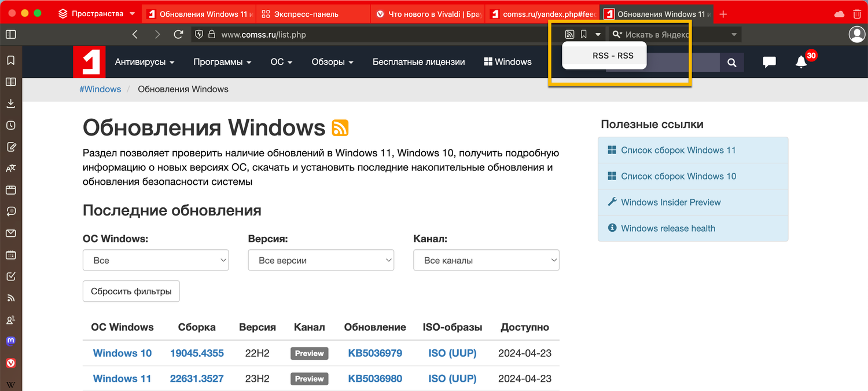The image size is (868, 391).
Task: Open the Calendar panel
Action: coord(10,255)
